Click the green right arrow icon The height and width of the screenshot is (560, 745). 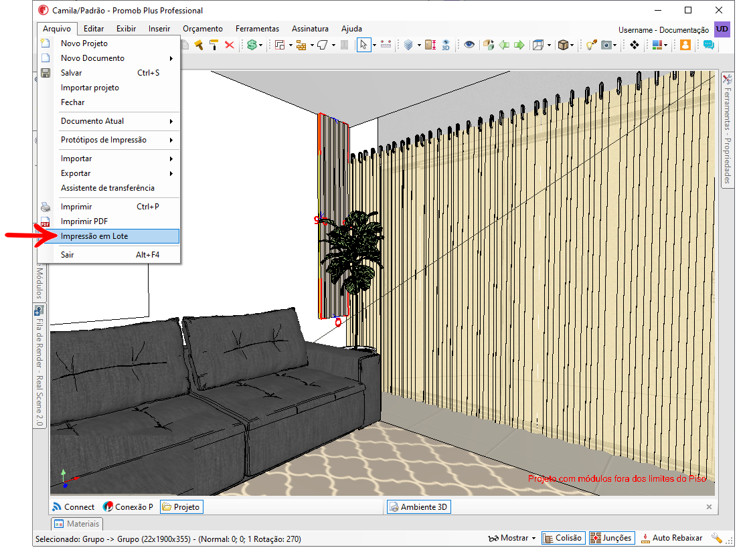click(519, 45)
